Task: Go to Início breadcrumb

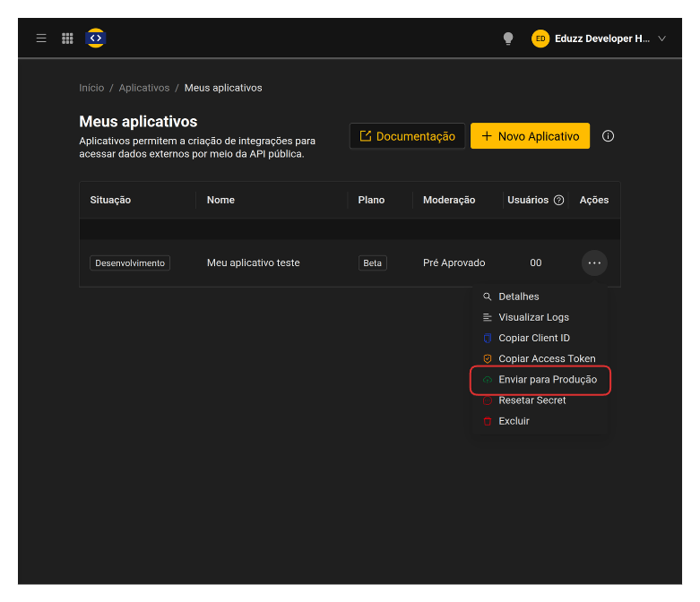Action: coord(91,88)
